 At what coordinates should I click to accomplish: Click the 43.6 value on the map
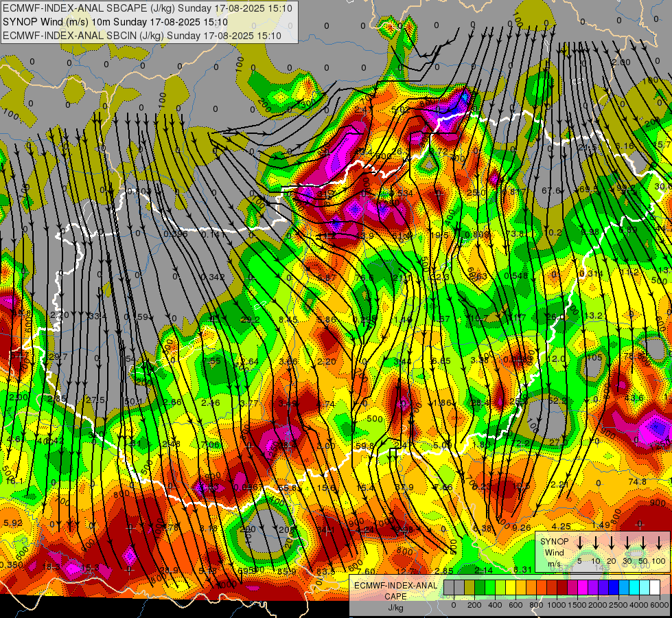(634, 398)
